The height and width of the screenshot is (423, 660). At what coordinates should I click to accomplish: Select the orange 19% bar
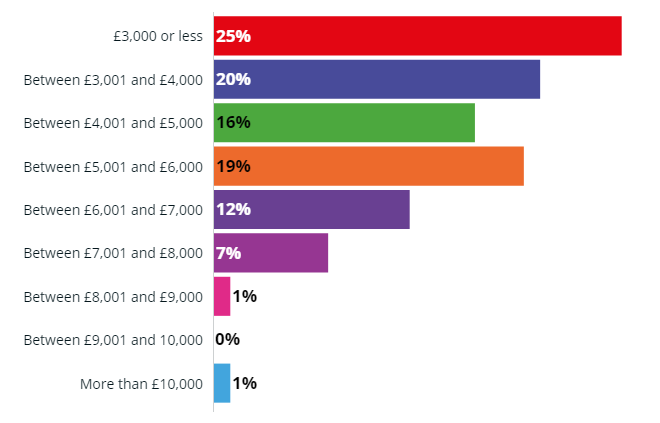point(369,166)
